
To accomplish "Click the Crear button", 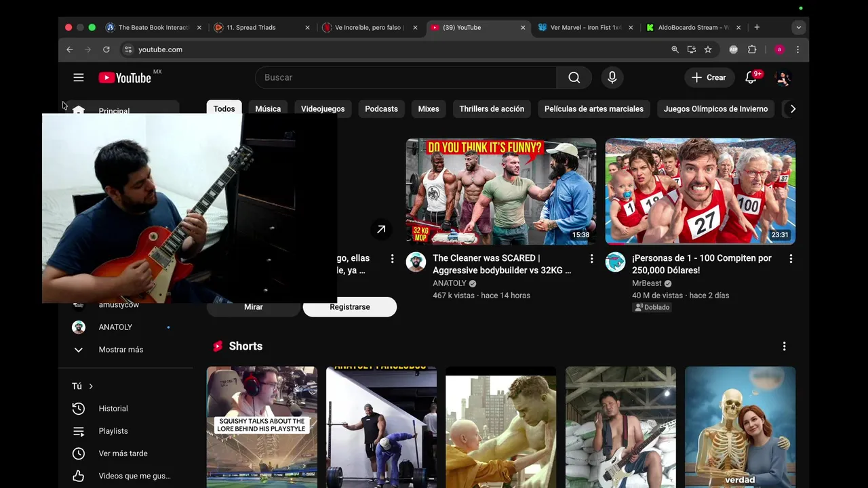I will [x=709, y=77].
